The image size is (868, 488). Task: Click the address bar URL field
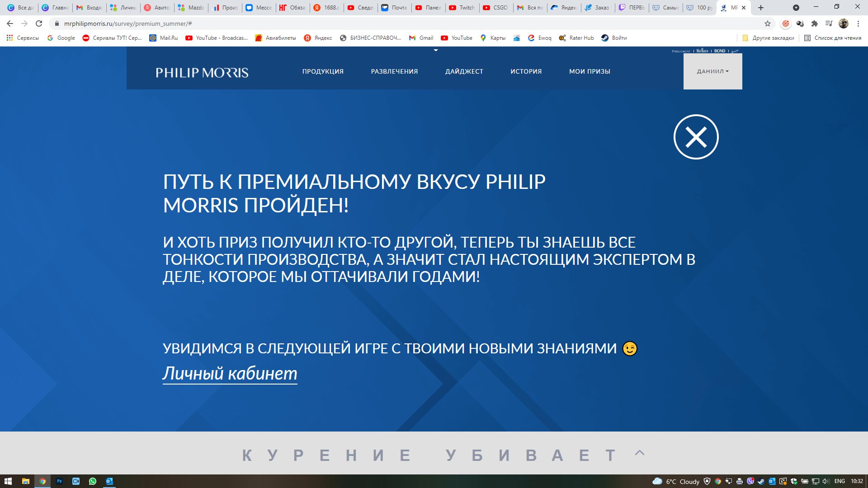(x=407, y=23)
